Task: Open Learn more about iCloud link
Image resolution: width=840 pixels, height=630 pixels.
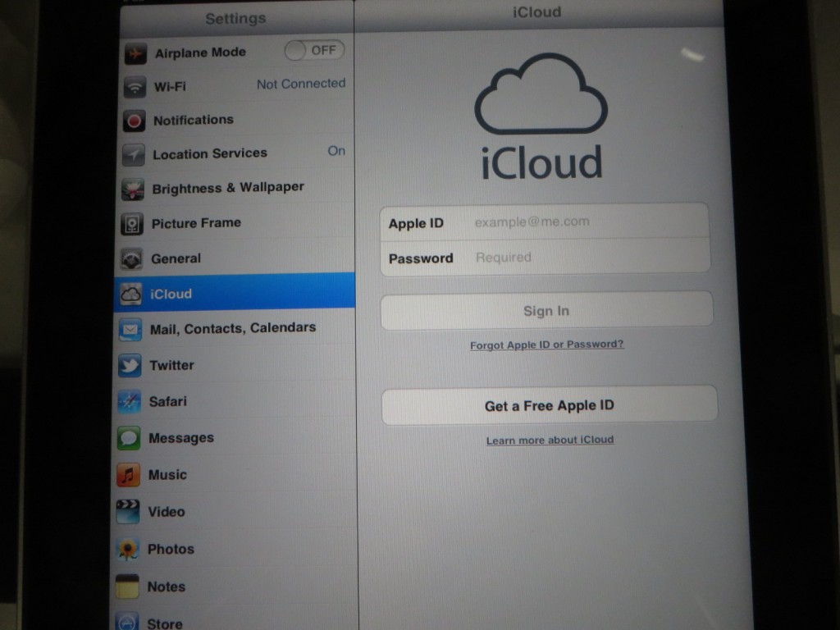Action: [550, 441]
